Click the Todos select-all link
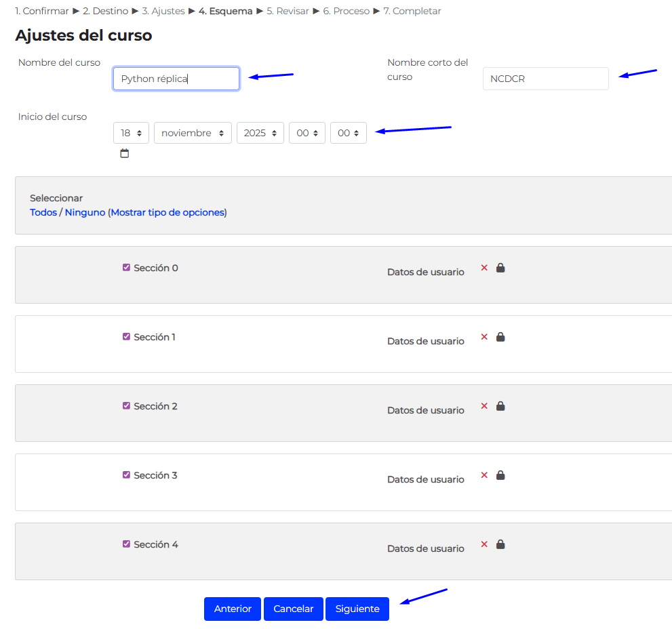Viewport: 672px width, 629px height. pos(43,212)
